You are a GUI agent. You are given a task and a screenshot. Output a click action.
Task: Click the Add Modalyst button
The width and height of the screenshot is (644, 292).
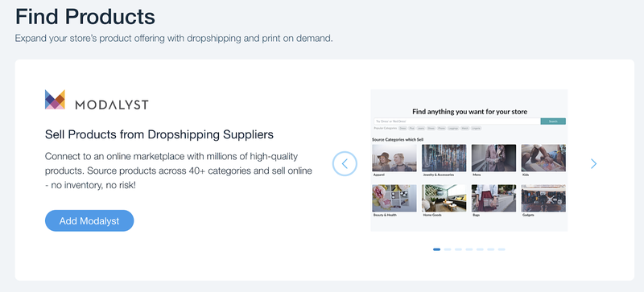89,221
